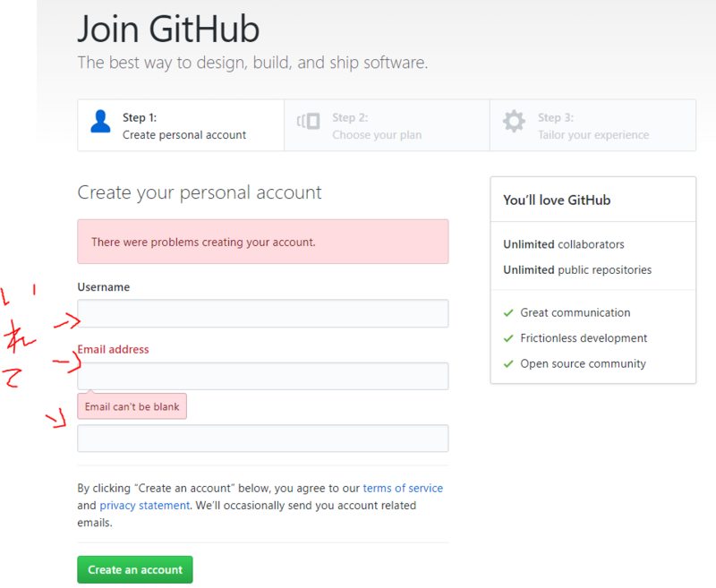Focus the Email address text field
The width and height of the screenshot is (716, 588).
point(263,376)
